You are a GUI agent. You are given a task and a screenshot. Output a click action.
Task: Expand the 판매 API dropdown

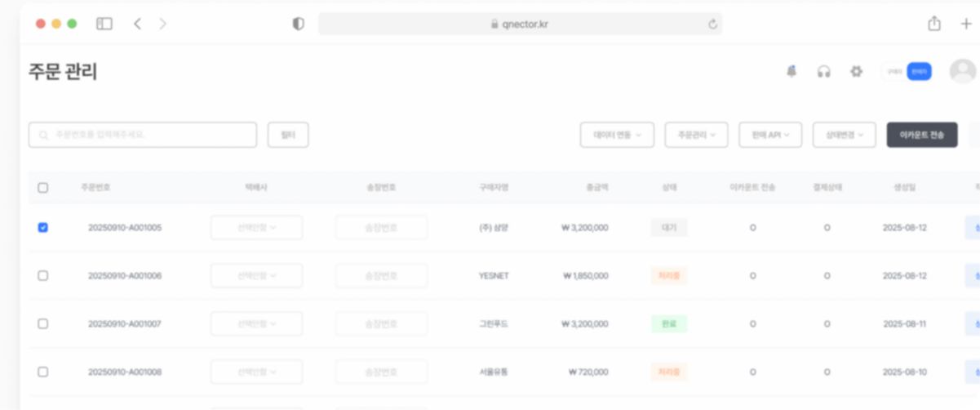point(770,135)
